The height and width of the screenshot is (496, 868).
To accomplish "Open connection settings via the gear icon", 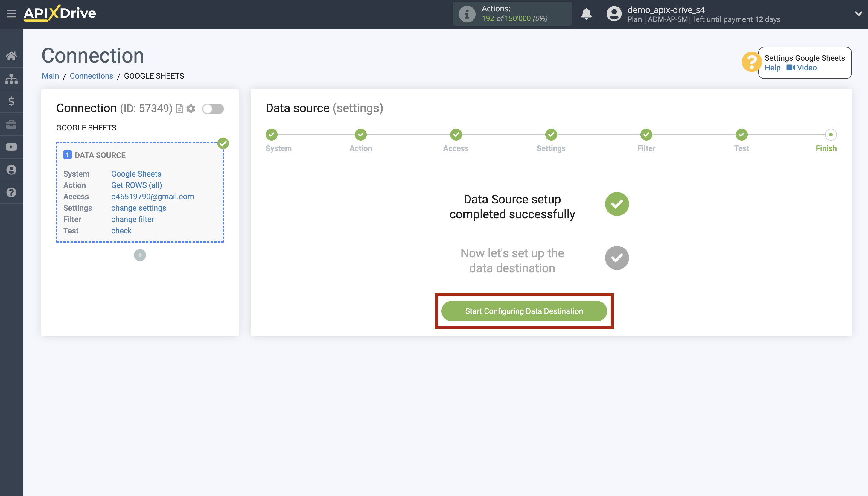I will tap(191, 108).
